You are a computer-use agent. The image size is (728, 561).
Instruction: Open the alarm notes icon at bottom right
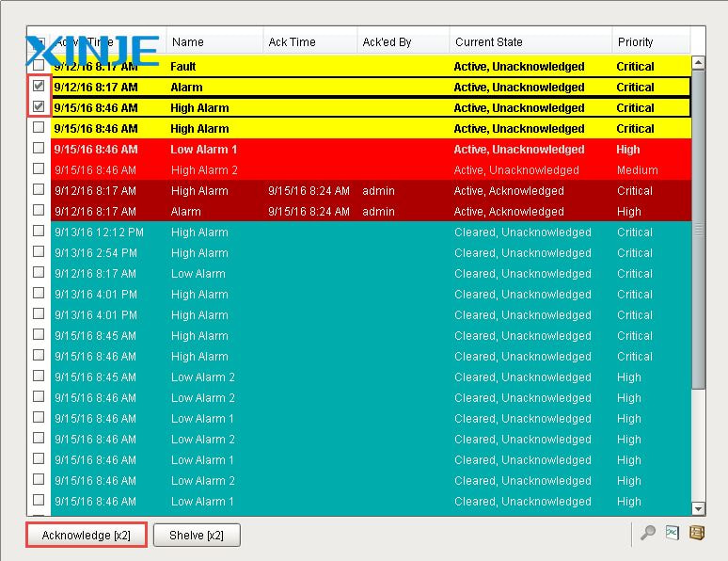(x=696, y=533)
